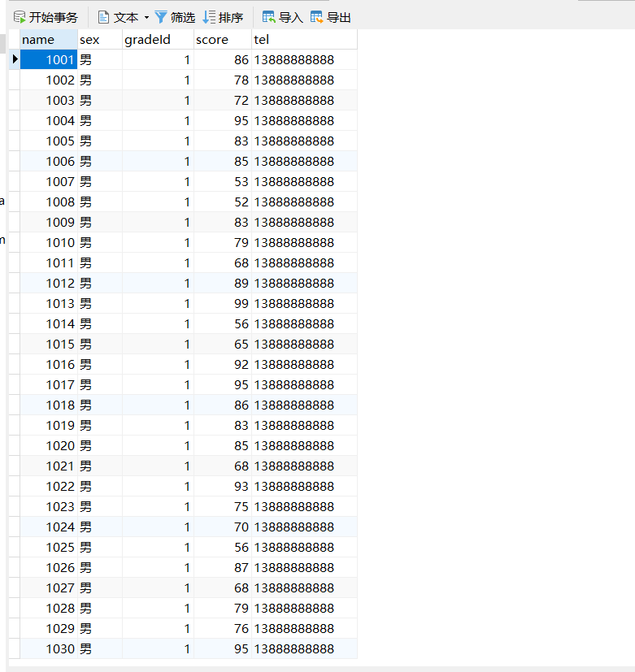Click the sex column header
This screenshot has height=672, width=635.
pyautogui.click(x=100, y=40)
